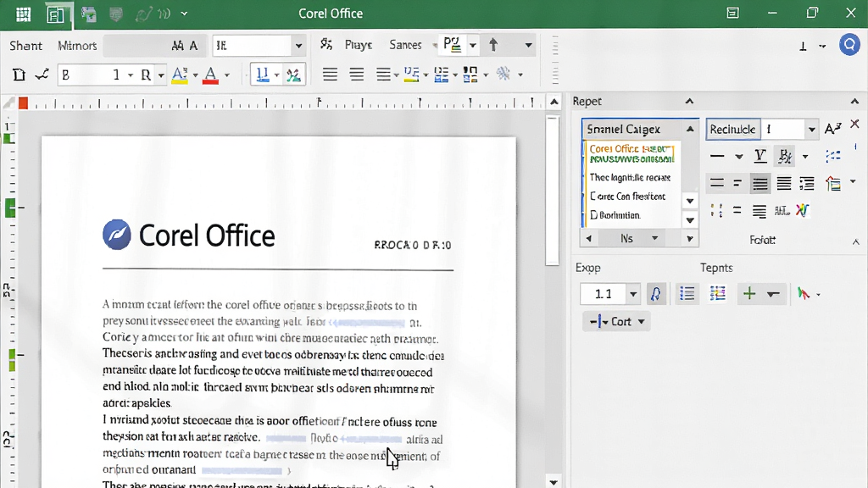Open the Ns dropdown below style list
Screen dimensions: 868x488
tap(655, 238)
